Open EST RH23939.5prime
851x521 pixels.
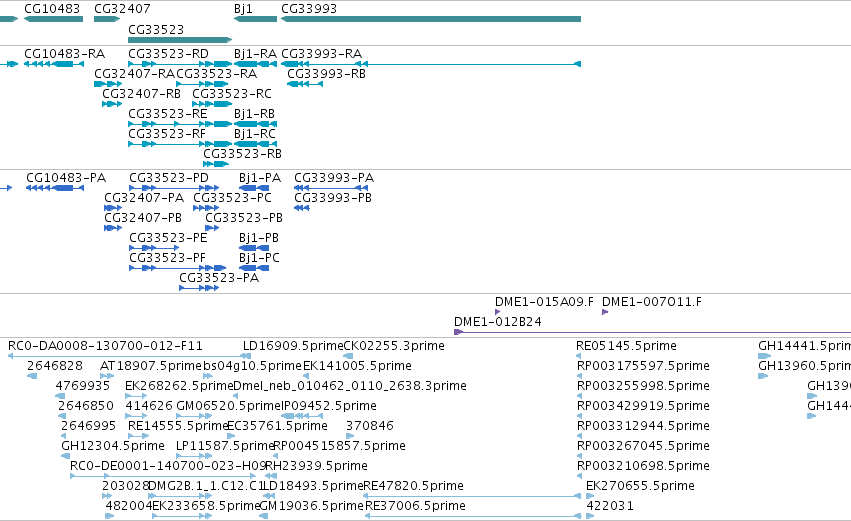coord(316,467)
